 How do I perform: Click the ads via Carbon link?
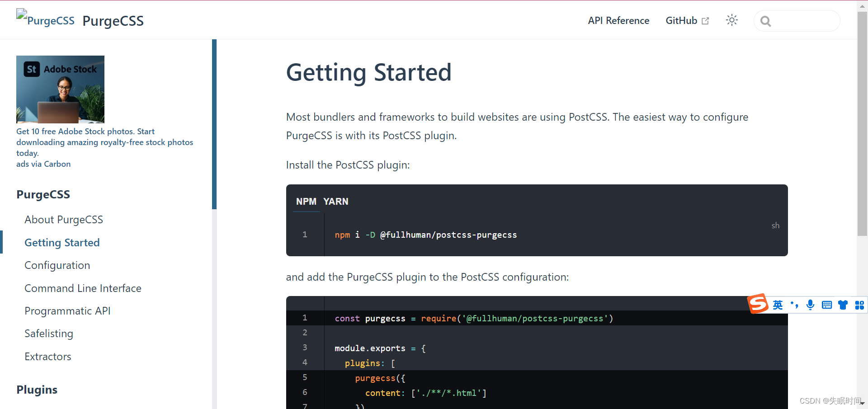[43, 164]
